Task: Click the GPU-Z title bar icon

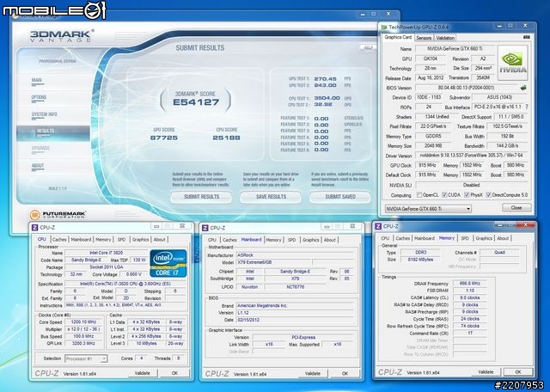Action: pyautogui.click(x=384, y=27)
